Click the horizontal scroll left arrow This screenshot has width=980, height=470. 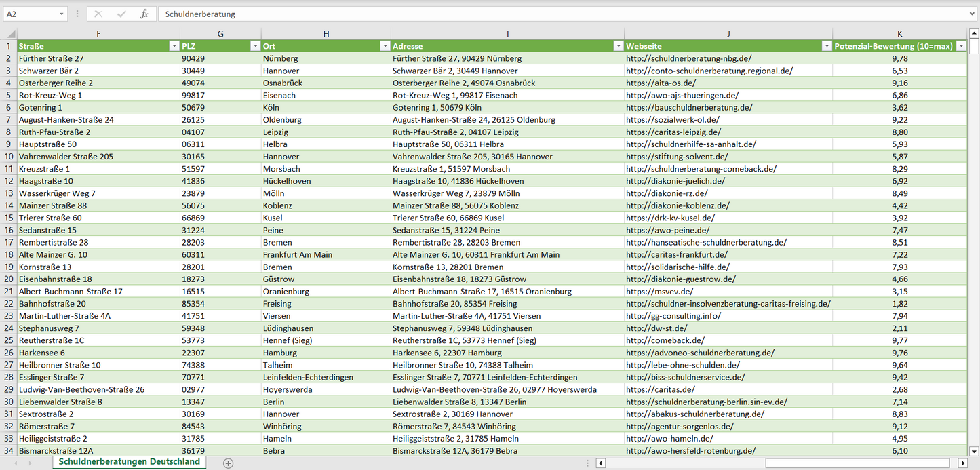click(x=600, y=463)
